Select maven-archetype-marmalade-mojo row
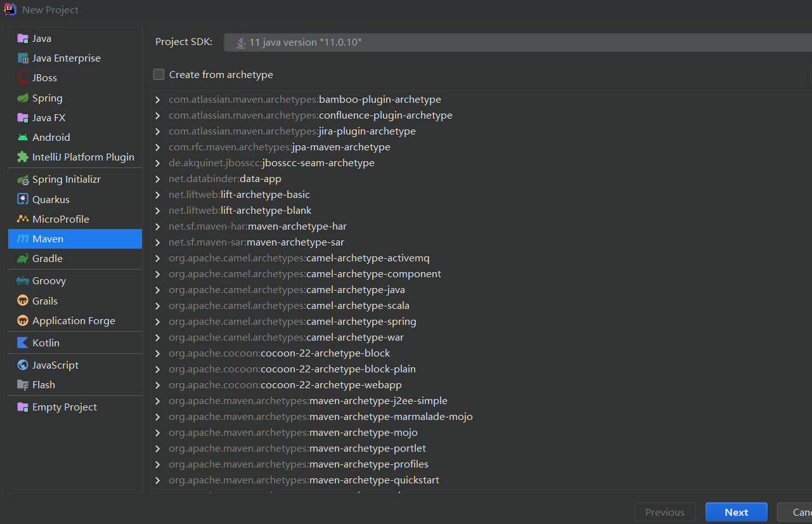Image resolution: width=812 pixels, height=524 pixels. [x=481, y=417]
